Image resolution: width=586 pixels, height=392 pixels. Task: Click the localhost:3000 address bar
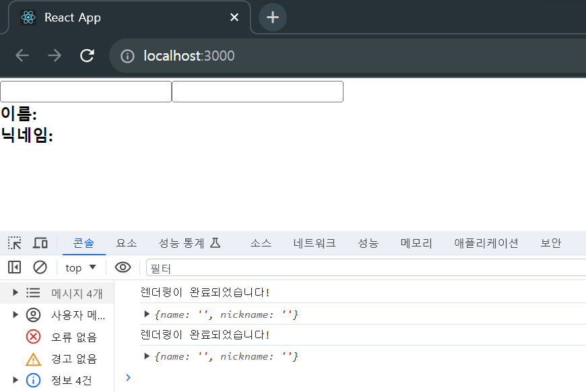pos(348,56)
